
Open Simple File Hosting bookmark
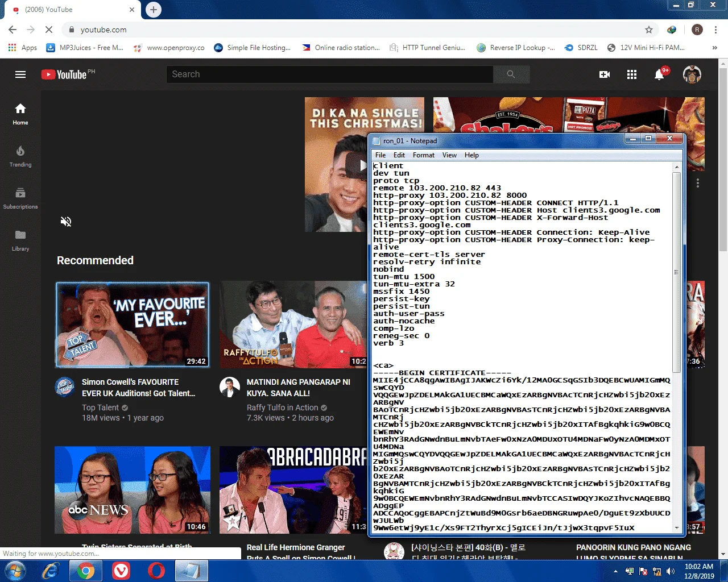click(x=253, y=48)
